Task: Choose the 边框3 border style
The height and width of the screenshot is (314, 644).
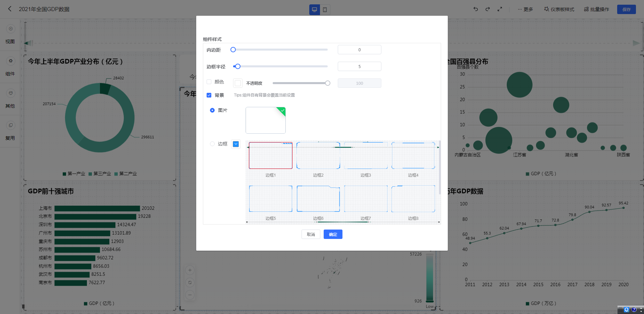Action: (x=366, y=155)
